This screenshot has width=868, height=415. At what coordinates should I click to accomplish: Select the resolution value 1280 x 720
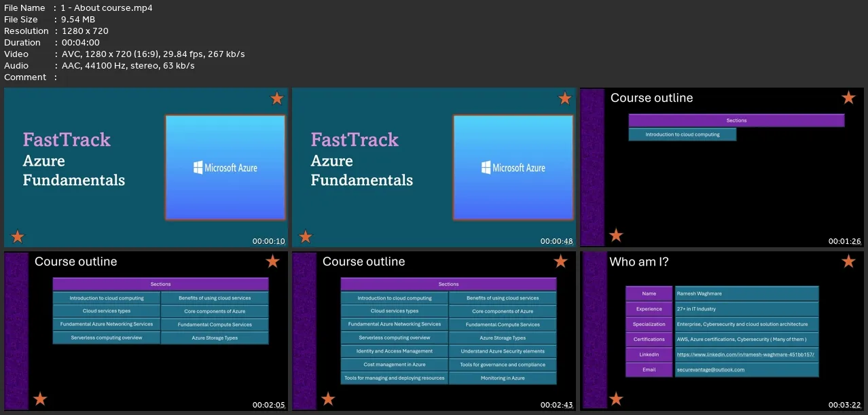(85, 31)
